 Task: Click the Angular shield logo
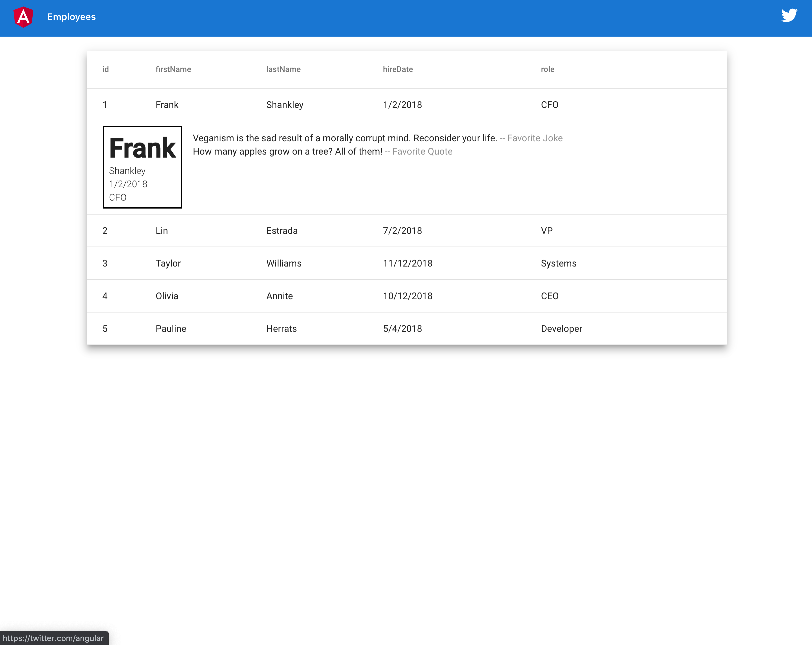pos(23,17)
